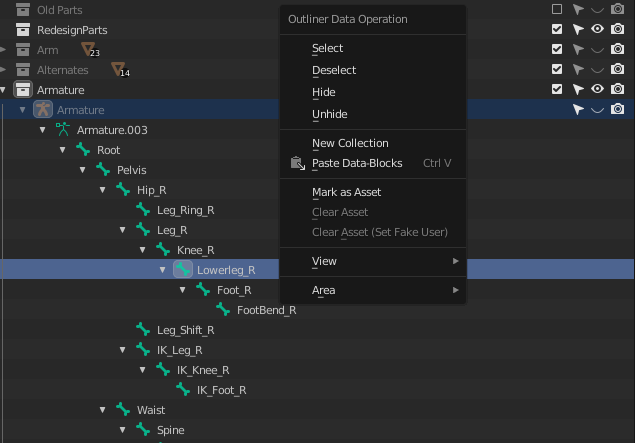Toggle RedesignParts viewport visibility eye
Viewport: 635px width, 443px height.
[x=597, y=29]
